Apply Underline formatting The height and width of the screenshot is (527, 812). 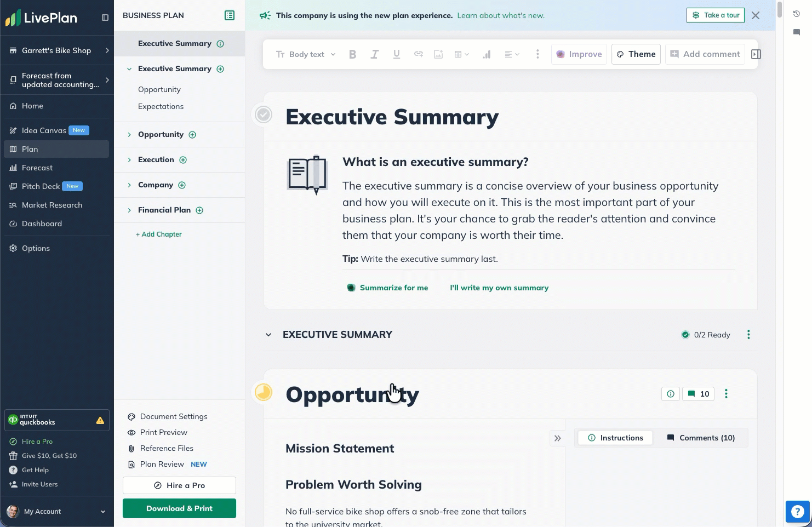pos(397,54)
